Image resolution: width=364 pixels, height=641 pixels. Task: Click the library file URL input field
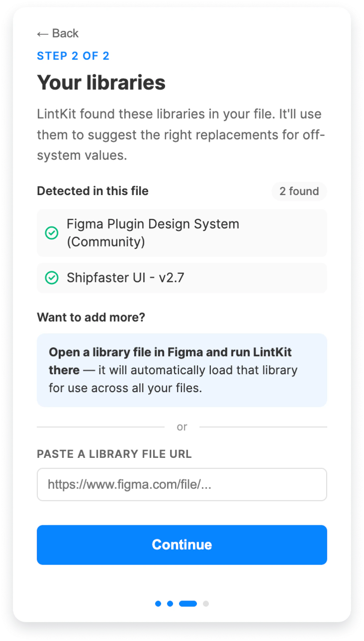[x=182, y=485]
